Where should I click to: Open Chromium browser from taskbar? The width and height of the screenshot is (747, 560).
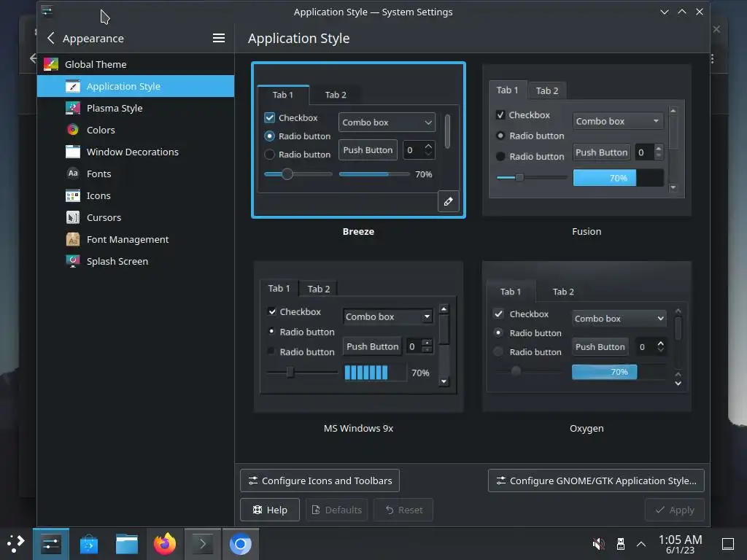(x=241, y=544)
